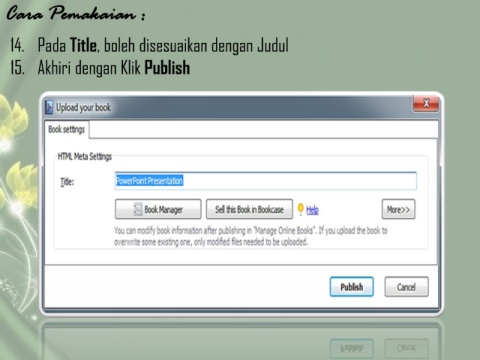Click the Upload your book title bar text

(x=83, y=107)
